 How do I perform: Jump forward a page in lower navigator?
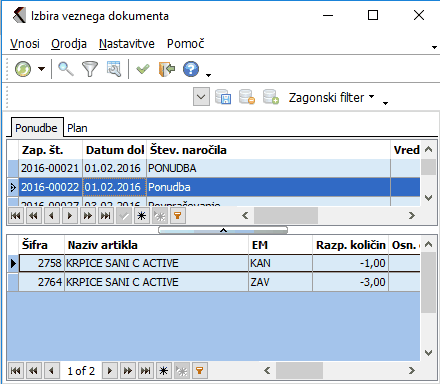[128, 371]
